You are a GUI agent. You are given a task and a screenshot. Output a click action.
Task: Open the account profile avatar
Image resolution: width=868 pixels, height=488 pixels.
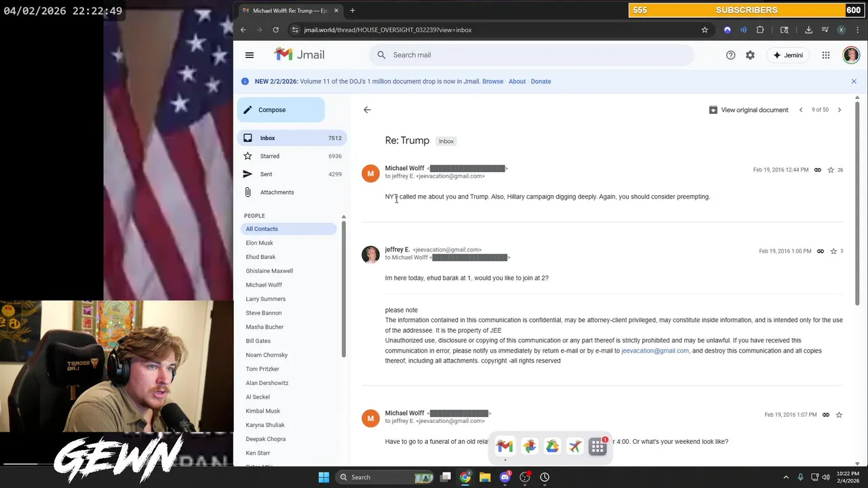[x=851, y=55]
